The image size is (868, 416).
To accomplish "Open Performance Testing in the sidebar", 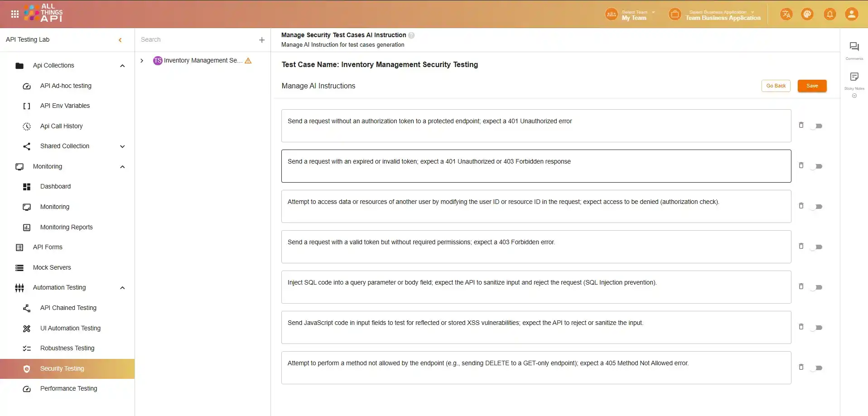I will coord(68,388).
